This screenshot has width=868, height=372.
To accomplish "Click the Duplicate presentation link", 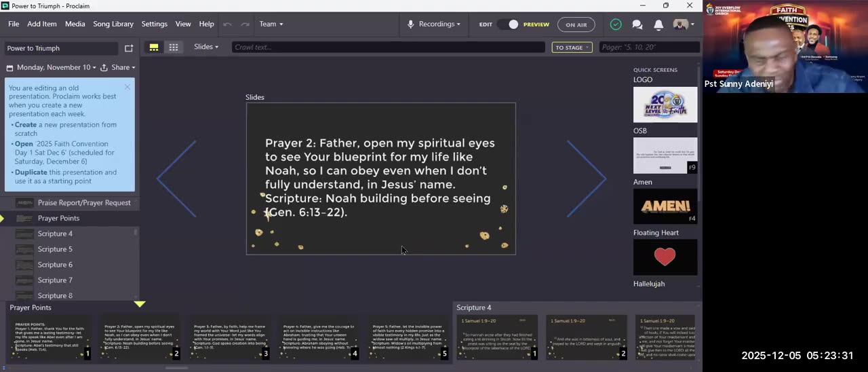I will [31, 172].
